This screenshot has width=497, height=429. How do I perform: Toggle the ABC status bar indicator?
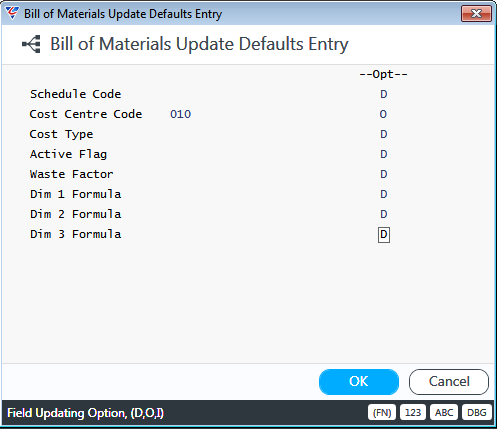click(x=444, y=413)
